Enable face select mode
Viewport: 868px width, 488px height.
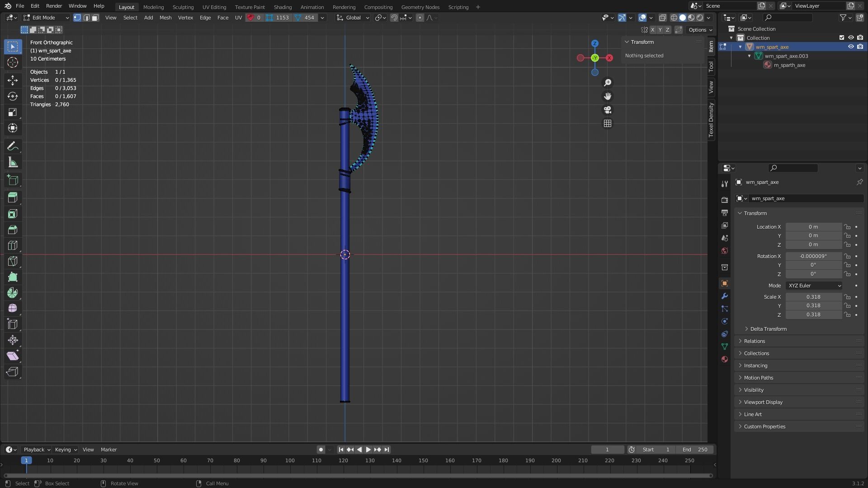coord(95,18)
